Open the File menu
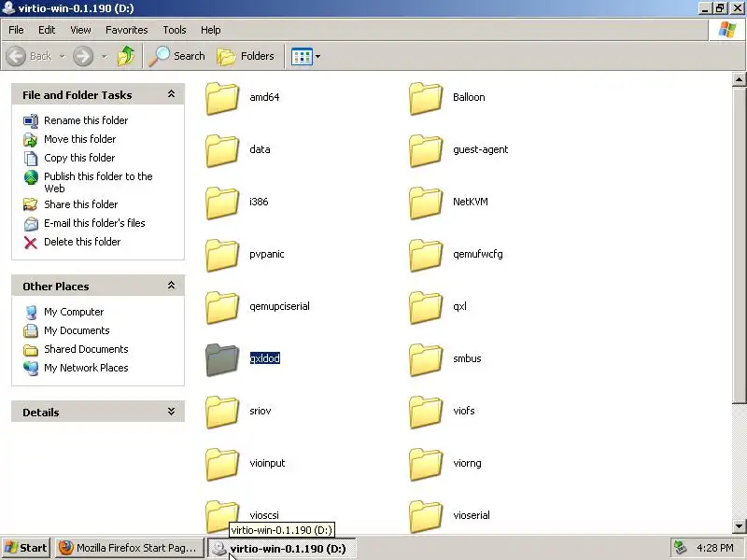 pos(16,30)
